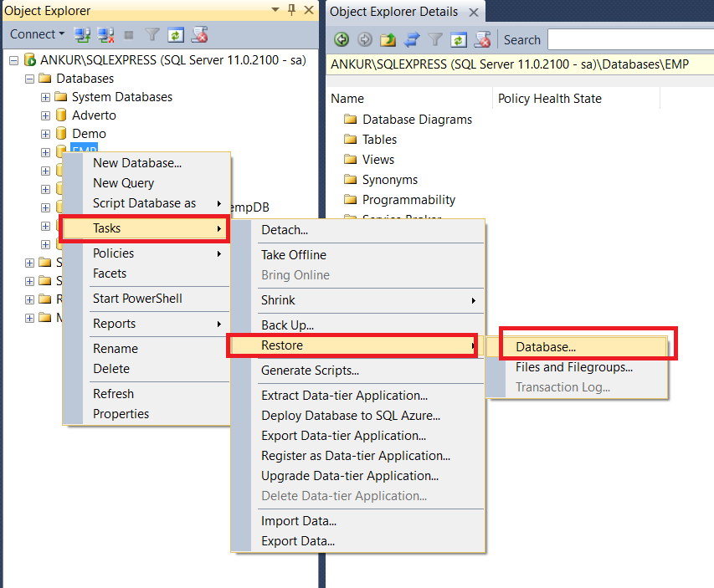
Task: Open the Object Explorer window position dropdown arrow
Action: point(275,9)
